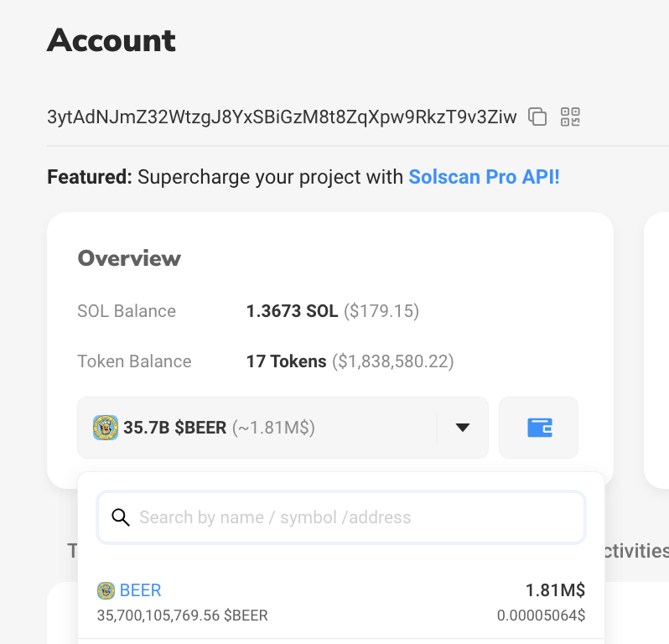The image size is (669, 644).
Task: Click the ($1,838,580.22) token value
Action: (x=393, y=361)
